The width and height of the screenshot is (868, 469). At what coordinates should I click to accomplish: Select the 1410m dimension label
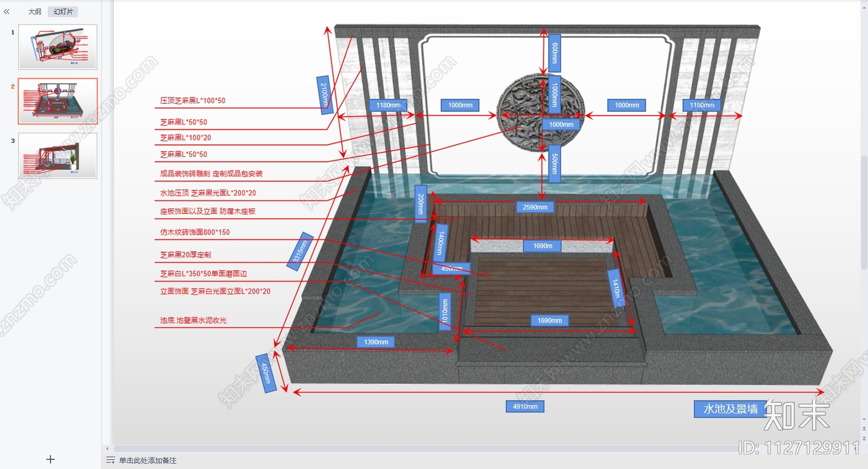pos(615,288)
